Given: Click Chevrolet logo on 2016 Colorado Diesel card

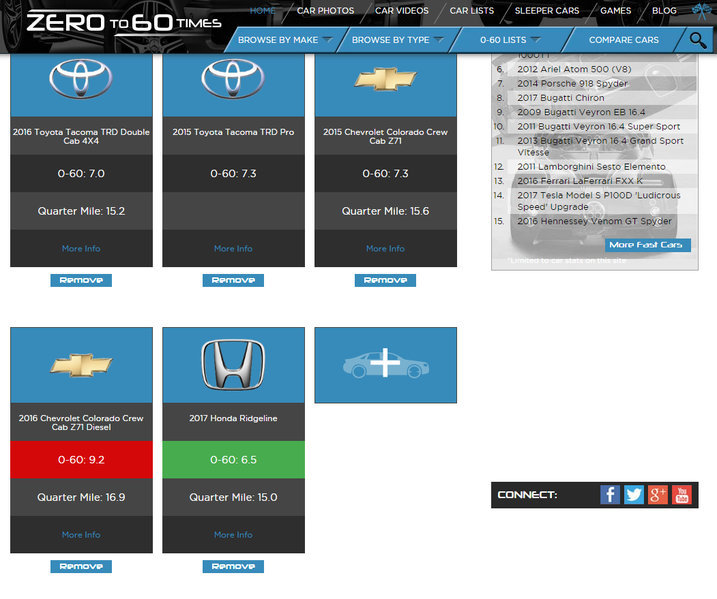Looking at the screenshot, I should [x=81, y=365].
